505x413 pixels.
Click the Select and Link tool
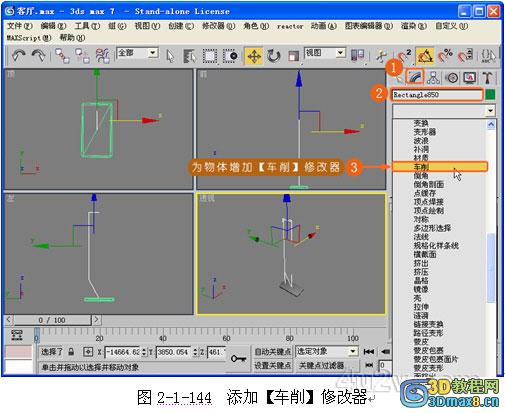(62, 56)
